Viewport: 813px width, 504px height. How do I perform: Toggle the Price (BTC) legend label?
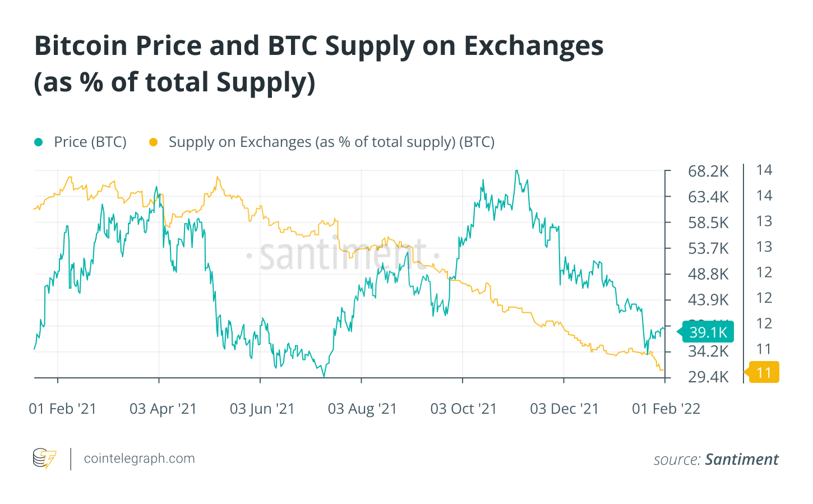pyautogui.click(x=90, y=142)
